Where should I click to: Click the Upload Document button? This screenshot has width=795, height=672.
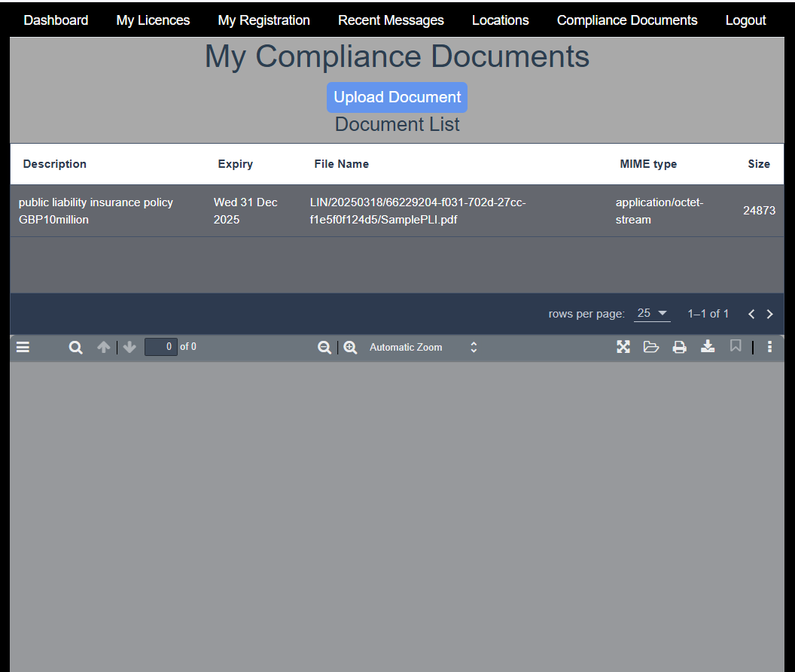(x=397, y=97)
